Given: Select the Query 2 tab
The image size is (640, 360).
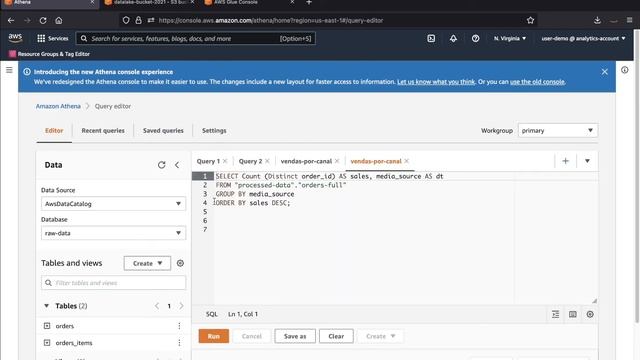Looking at the screenshot, I should 250,161.
